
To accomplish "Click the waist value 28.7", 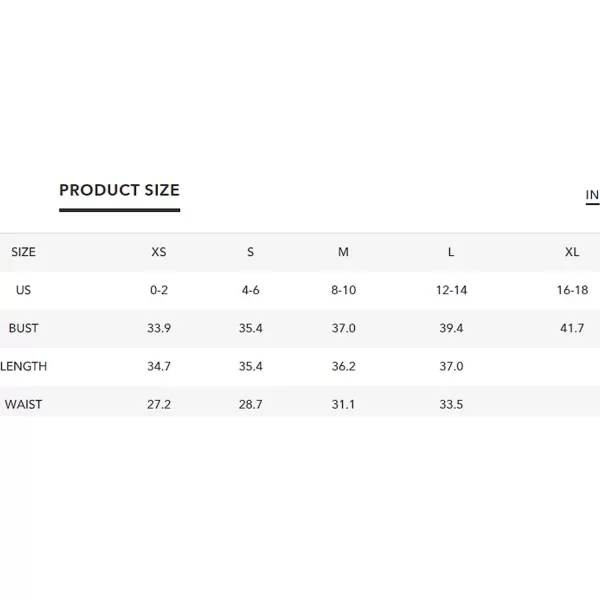I will click(x=251, y=404).
